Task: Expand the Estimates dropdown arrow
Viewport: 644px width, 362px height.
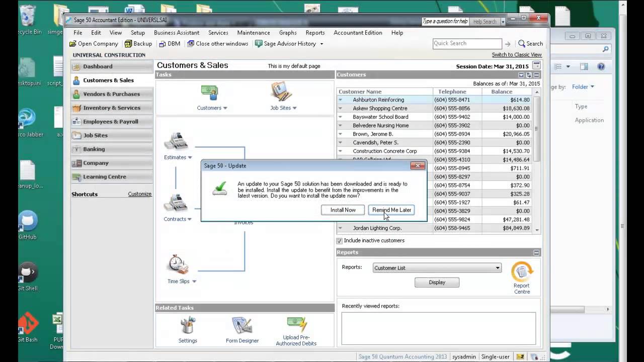Action: click(x=190, y=157)
